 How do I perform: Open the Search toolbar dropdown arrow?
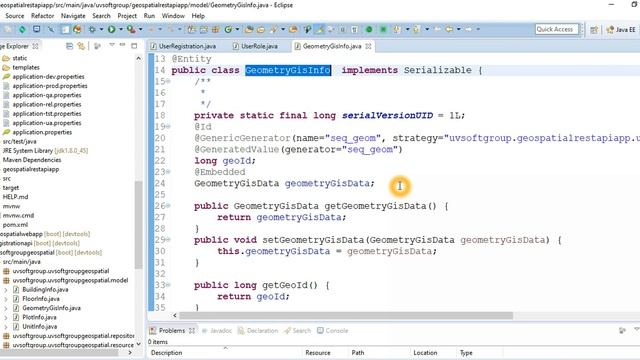tap(283, 29)
